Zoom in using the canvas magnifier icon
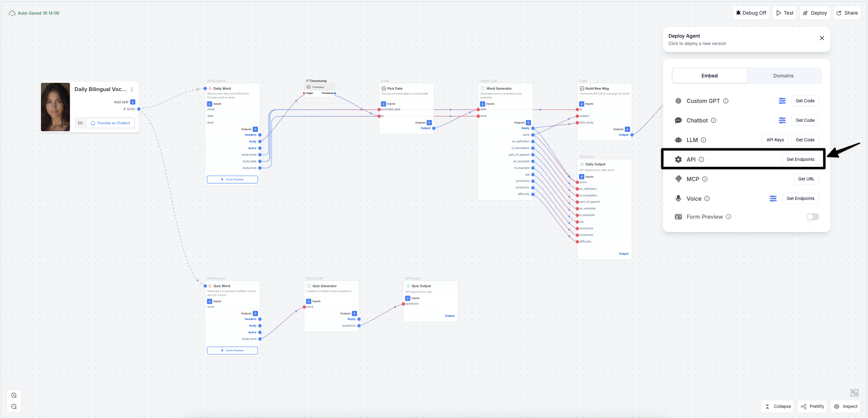This screenshot has height=418, width=868. tap(14, 395)
